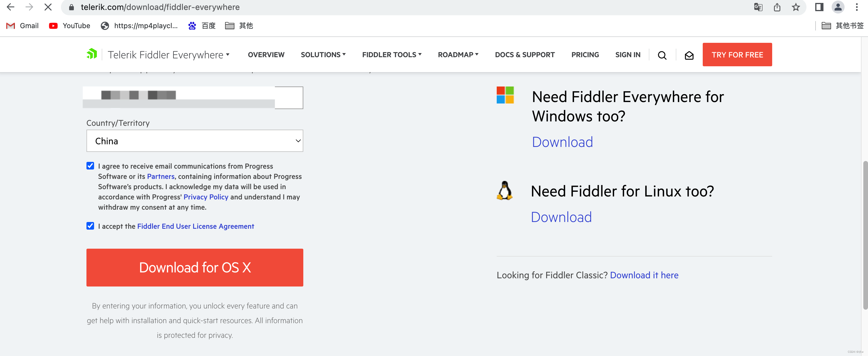Toggle Fiddler License Agreement acceptance checkbox

tap(90, 226)
